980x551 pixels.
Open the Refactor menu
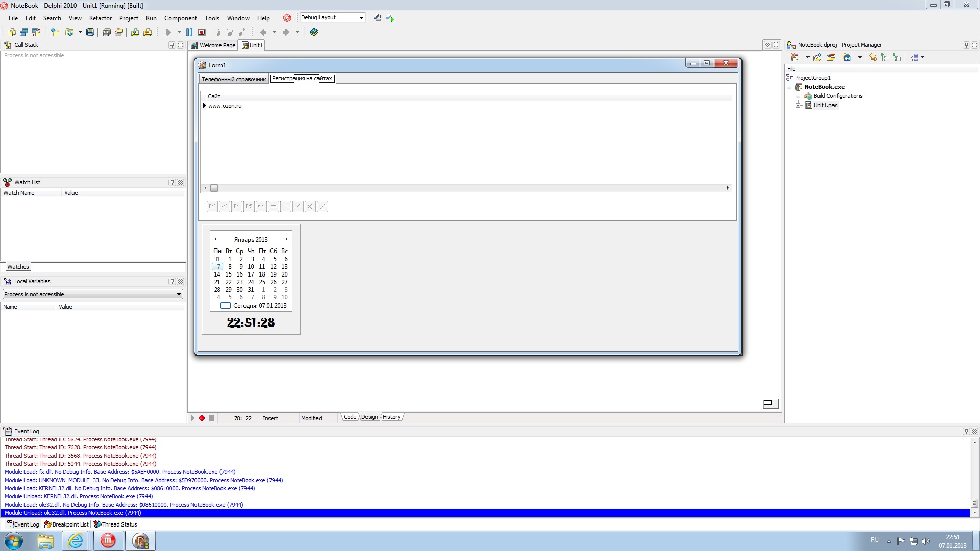[100, 18]
